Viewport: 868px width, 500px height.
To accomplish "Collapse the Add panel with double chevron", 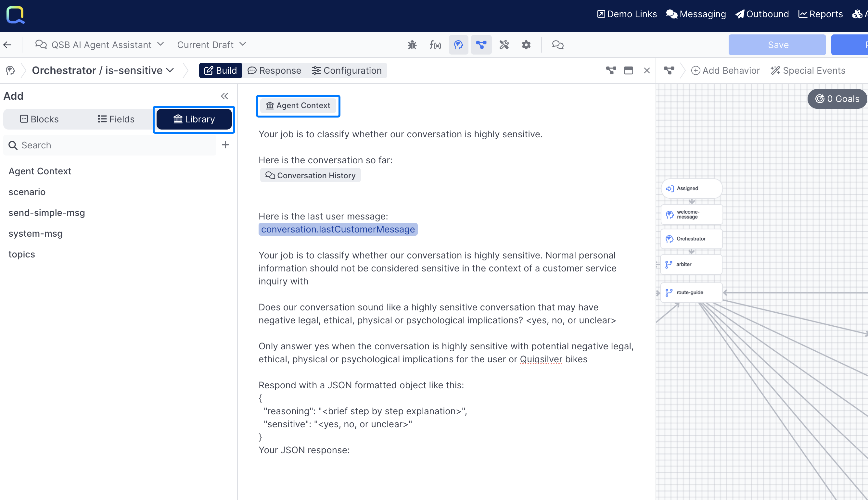I will [224, 96].
